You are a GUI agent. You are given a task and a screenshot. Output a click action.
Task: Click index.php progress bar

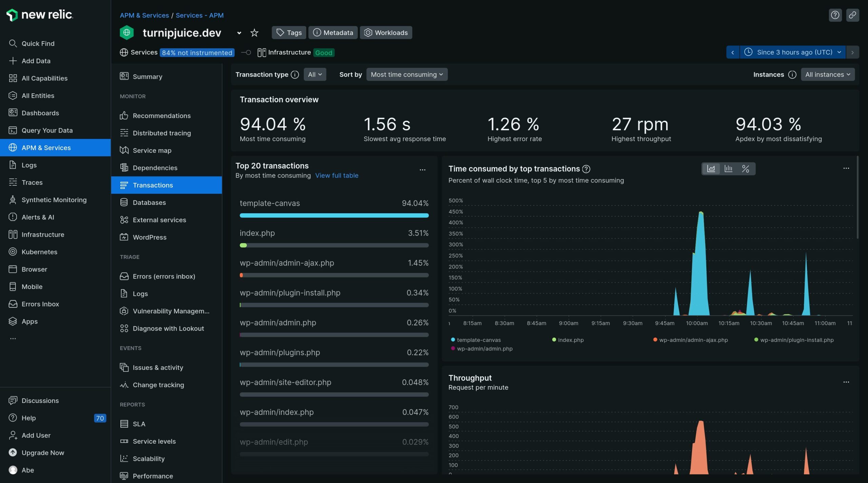334,245
